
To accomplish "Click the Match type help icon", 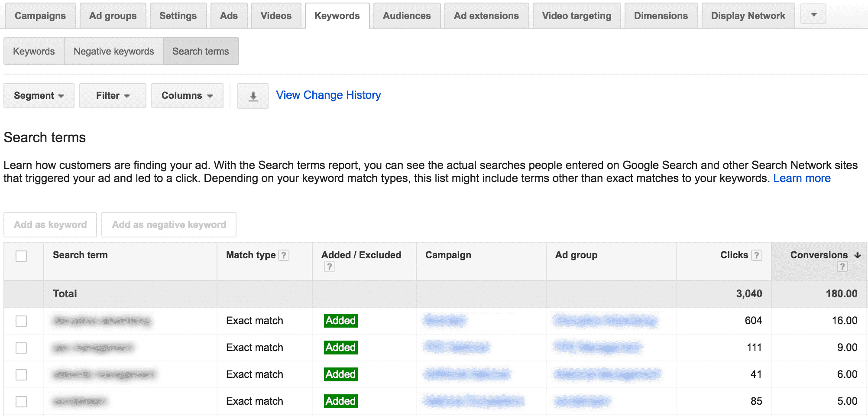I will tap(284, 255).
